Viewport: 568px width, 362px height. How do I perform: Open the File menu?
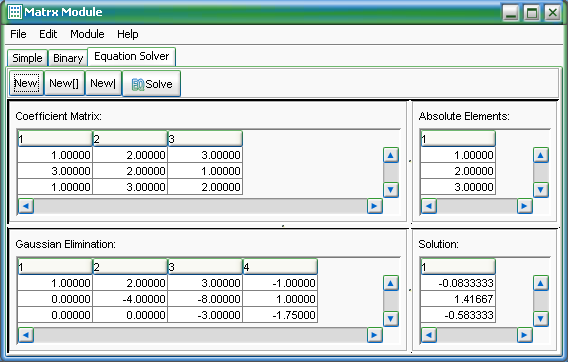18,34
